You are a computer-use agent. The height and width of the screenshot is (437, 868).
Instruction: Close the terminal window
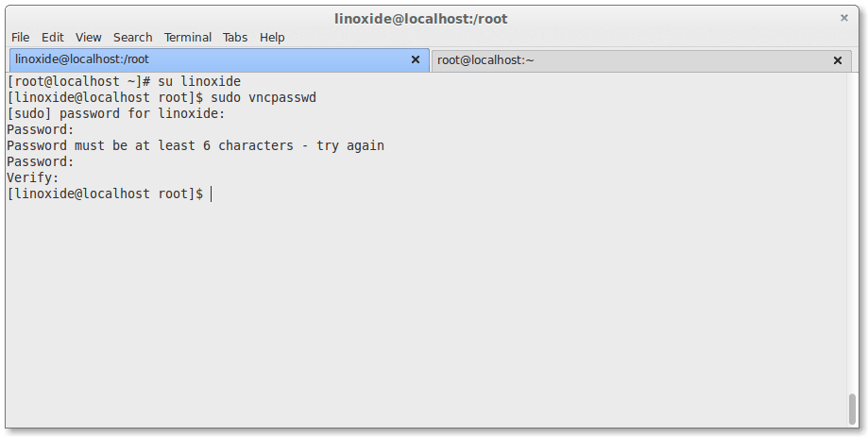pyautogui.click(x=844, y=18)
